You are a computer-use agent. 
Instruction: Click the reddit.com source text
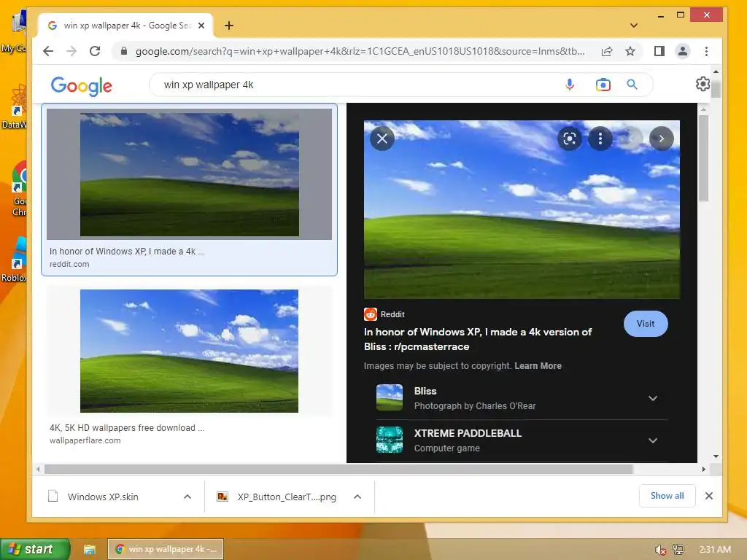pyautogui.click(x=69, y=264)
